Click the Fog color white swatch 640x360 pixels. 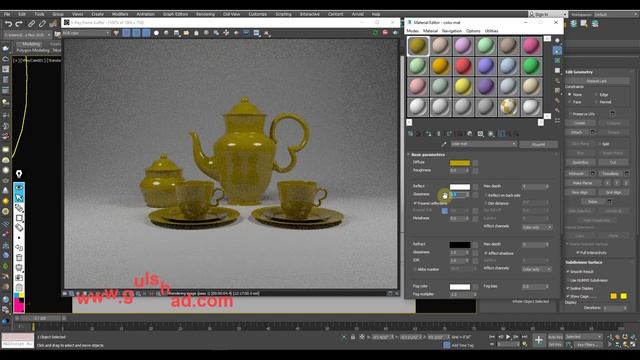[460, 287]
